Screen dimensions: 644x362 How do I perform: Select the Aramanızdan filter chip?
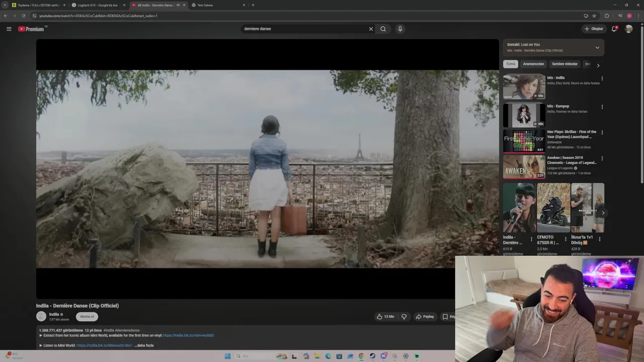[x=533, y=64]
